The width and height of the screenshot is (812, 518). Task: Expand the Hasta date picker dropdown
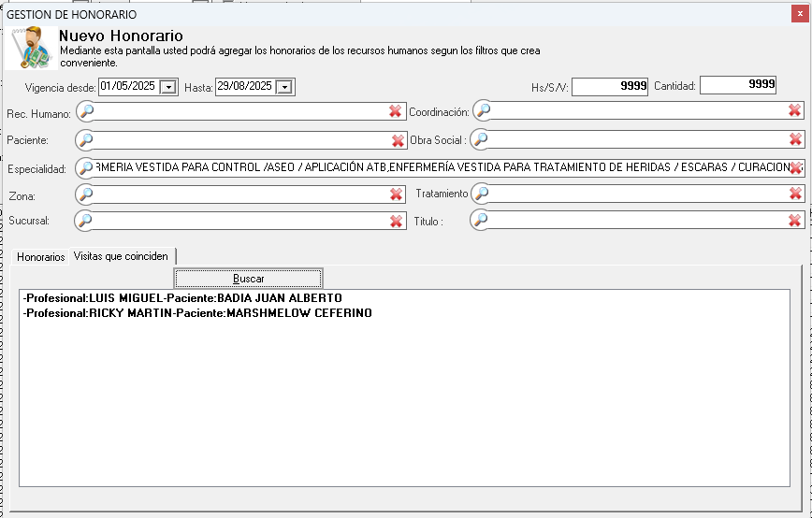(285, 87)
